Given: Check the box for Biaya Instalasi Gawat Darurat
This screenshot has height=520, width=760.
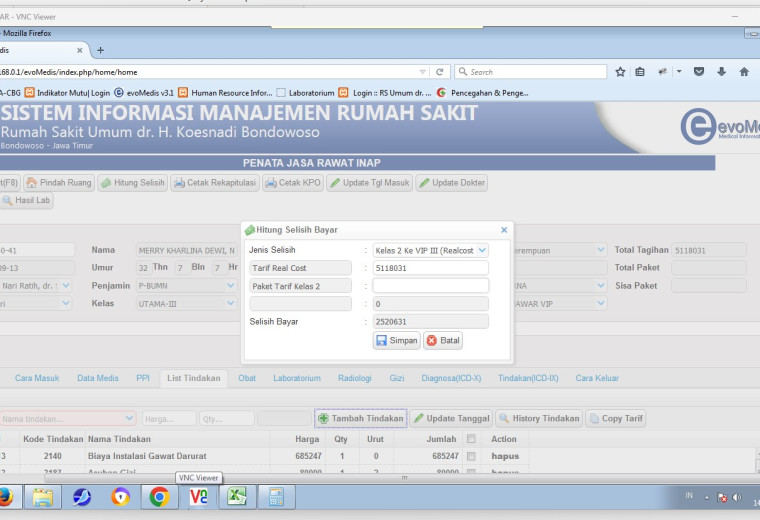Looking at the screenshot, I should tap(471, 456).
